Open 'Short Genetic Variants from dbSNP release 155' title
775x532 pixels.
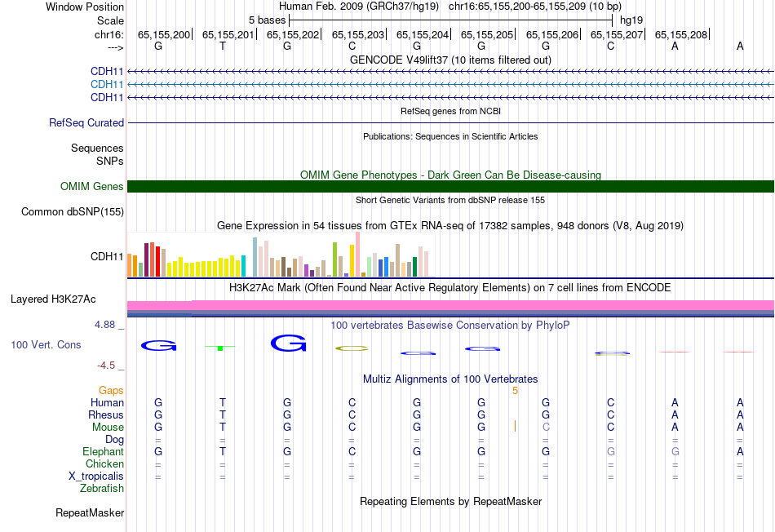coord(450,200)
